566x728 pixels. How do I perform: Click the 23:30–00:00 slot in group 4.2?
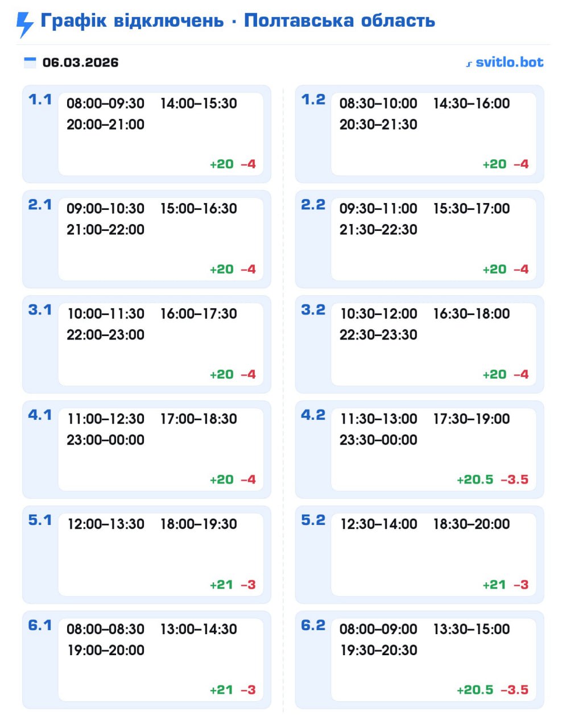tap(378, 440)
